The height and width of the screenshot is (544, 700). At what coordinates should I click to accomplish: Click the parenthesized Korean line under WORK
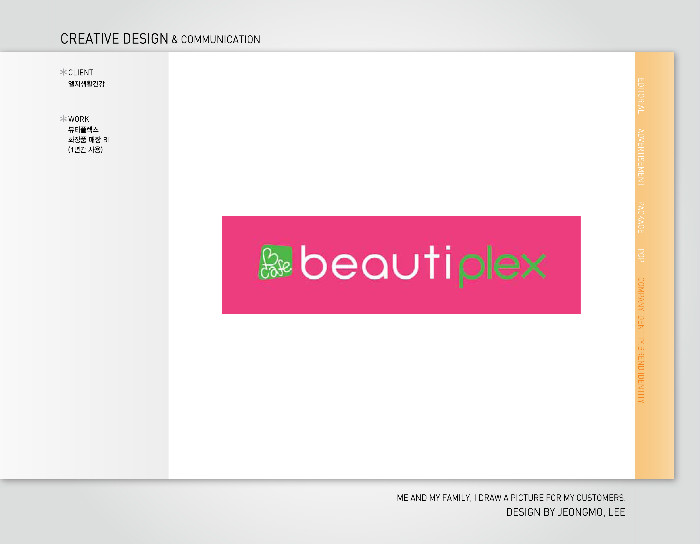pyautogui.click(x=85, y=150)
